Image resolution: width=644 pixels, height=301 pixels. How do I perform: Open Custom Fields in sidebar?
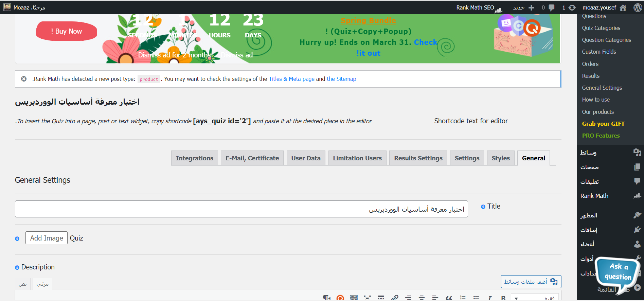coord(599,52)
